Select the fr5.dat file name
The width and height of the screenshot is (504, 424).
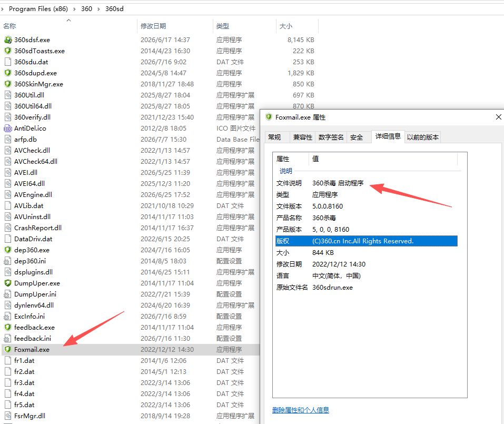[x=24, y=405]
